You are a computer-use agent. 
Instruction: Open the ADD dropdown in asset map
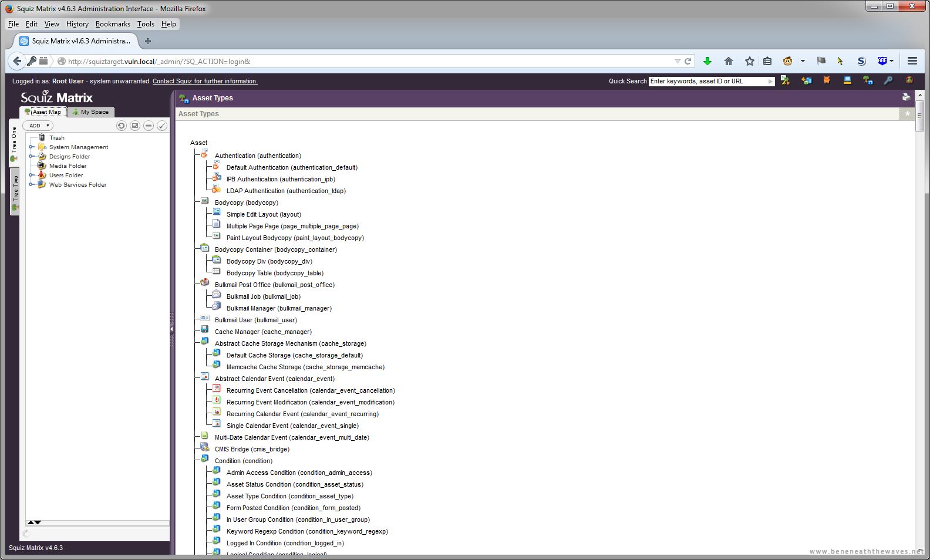coord(38,126)
